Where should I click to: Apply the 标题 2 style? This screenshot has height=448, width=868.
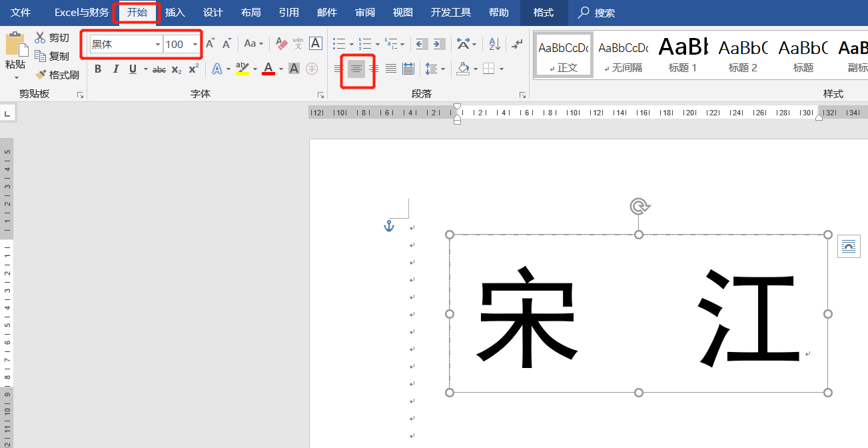pyautogui.click(x=743, y=55)
